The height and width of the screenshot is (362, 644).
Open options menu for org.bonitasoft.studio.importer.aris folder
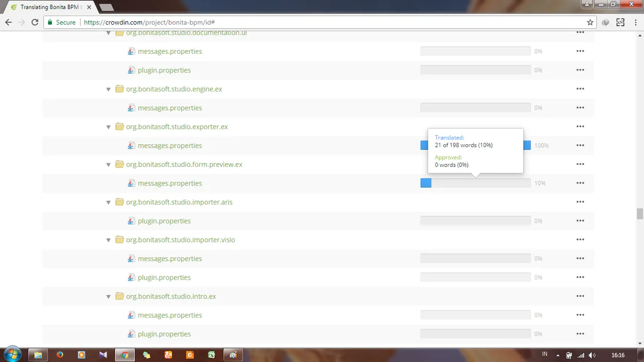(580, 202)
